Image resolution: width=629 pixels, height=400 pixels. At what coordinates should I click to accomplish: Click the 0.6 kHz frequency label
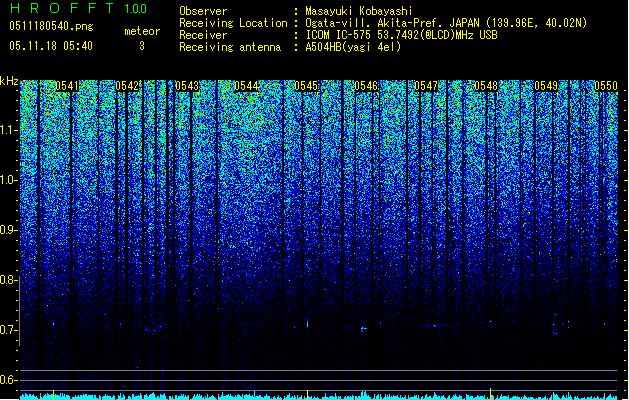tap(8, 380)
